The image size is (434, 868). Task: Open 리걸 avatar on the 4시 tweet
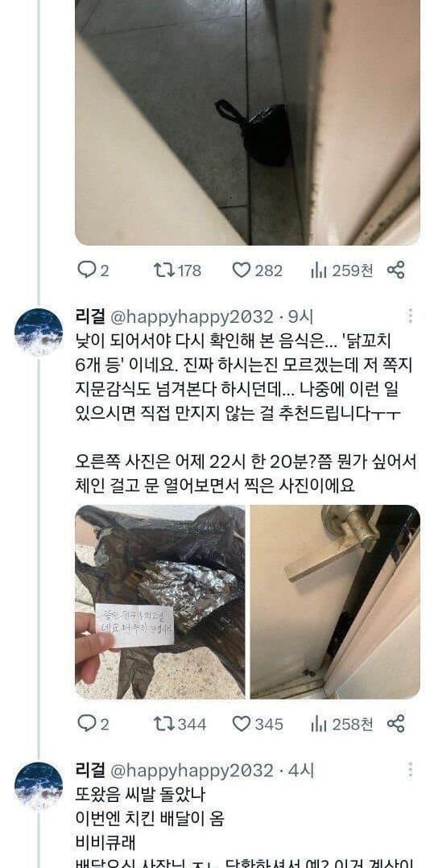39,786
